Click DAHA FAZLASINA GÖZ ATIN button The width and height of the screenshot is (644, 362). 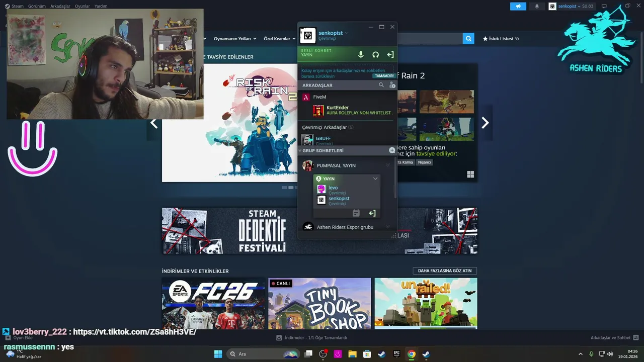click(x=445, y=270)
